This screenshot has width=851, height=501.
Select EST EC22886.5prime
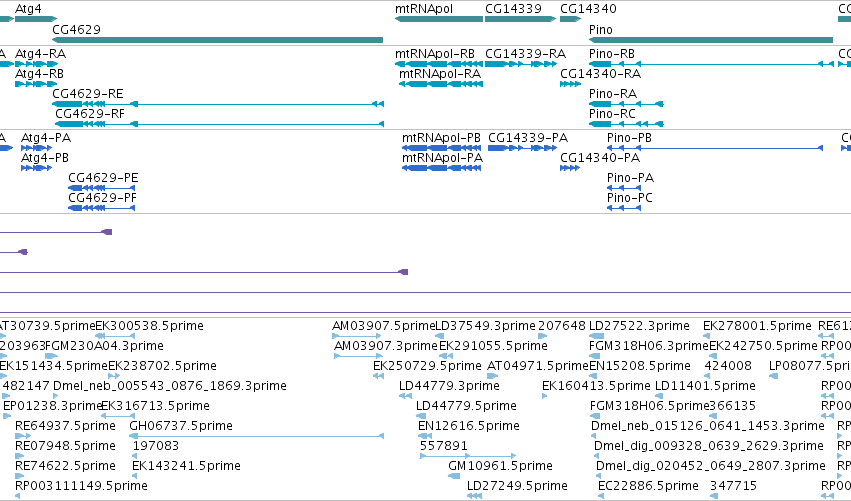click(648, 486)
